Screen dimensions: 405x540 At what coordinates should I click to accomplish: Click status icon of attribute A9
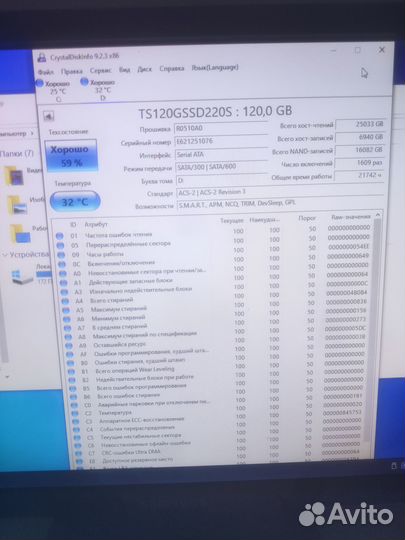click(69, 346)
